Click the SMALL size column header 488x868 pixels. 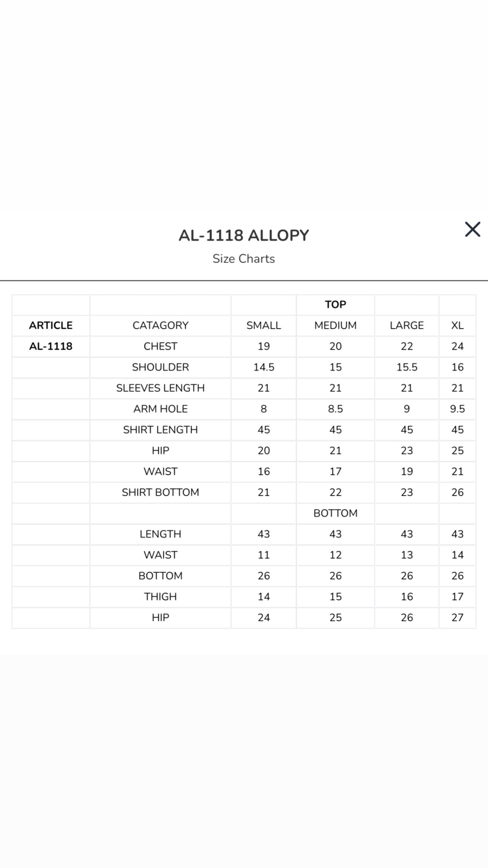click(x=263, y=325)
